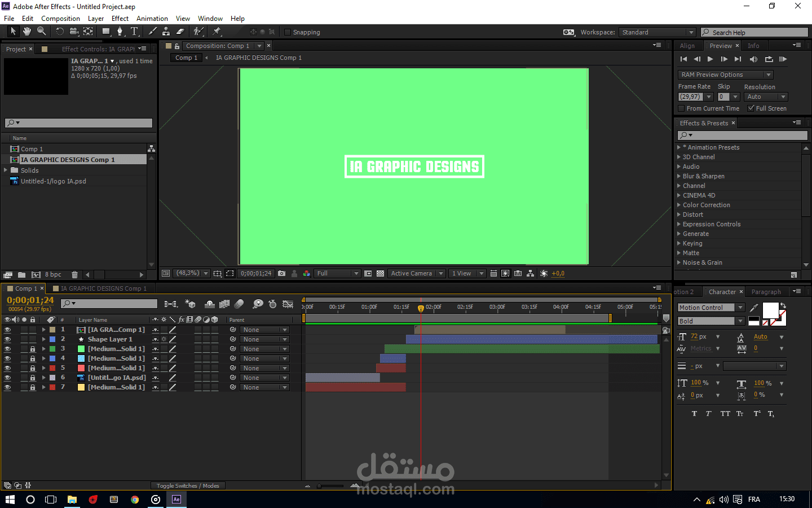812x508 pixels.
Task: Expand Shape Layer 1 properties
Action: (43, 339)
